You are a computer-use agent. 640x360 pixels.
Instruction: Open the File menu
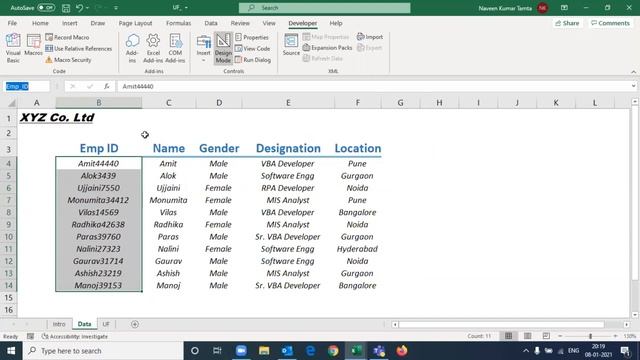12,23
